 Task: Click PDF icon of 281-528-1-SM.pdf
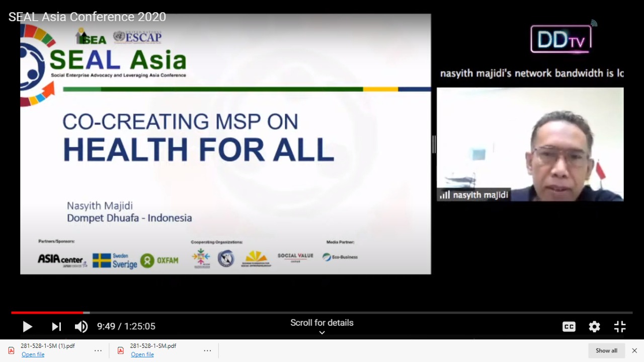121,350
